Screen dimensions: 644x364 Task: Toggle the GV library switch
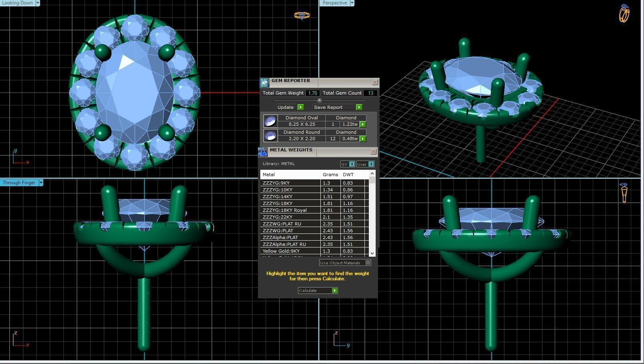(x=352, y=164)
